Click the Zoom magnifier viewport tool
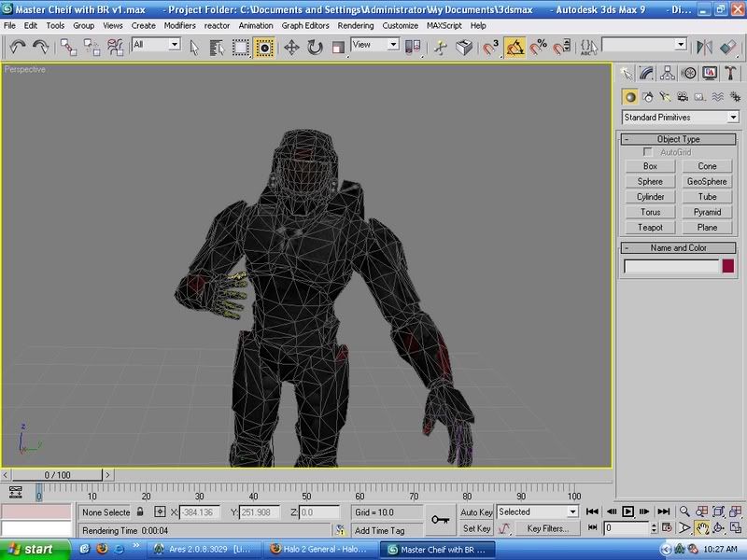 [684, 511]
